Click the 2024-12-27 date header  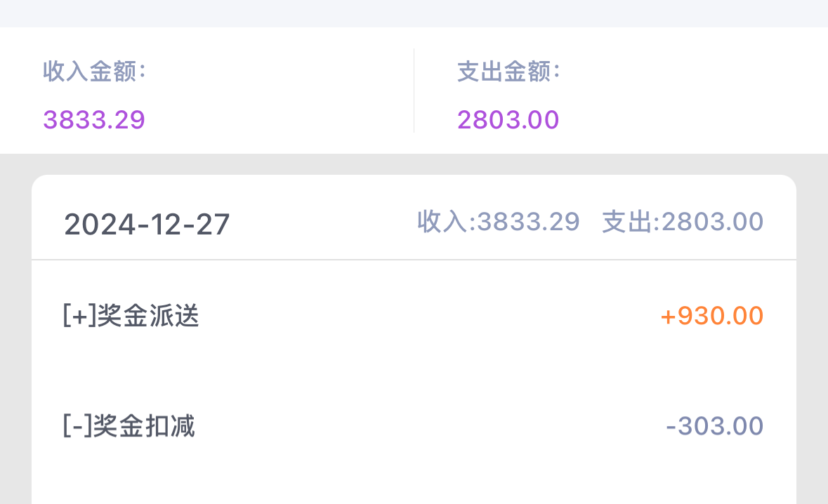click(x=147, y=225)
